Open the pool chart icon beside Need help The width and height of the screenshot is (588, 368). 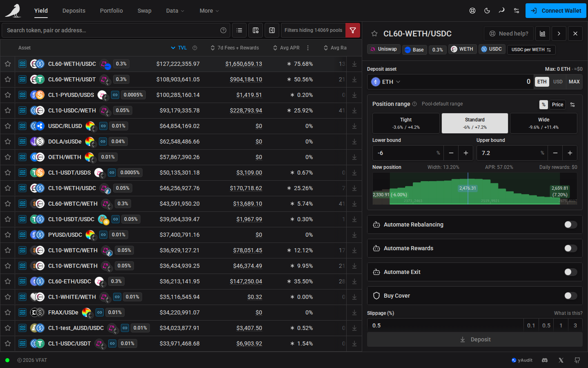coord(543,34)
